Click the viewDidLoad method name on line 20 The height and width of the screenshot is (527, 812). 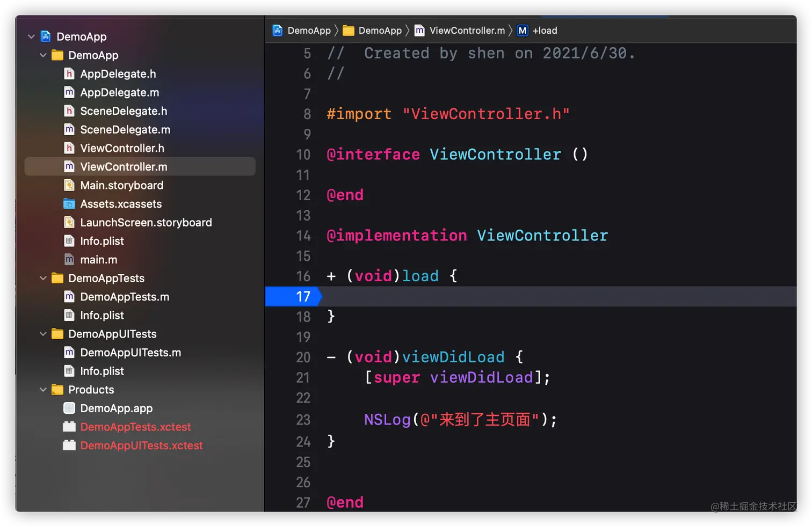[x=453, y=357]
